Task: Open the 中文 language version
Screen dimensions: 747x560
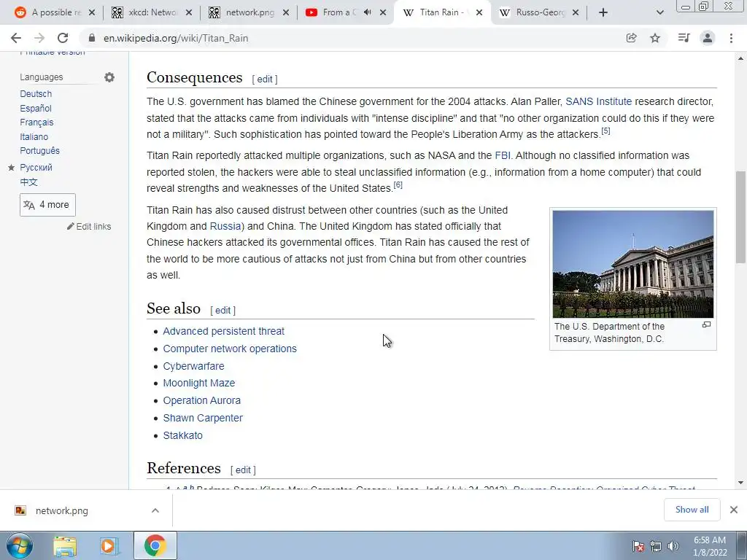Action: click(x=28, y=182)
